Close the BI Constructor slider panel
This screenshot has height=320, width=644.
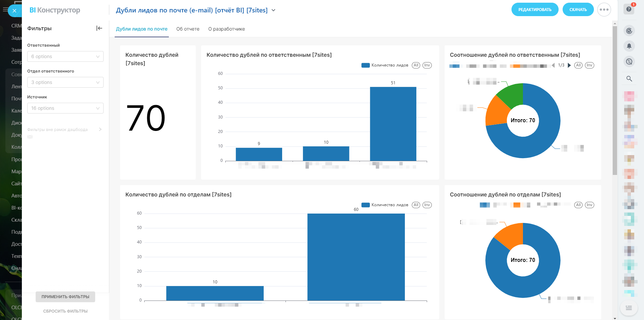(14, 11)
